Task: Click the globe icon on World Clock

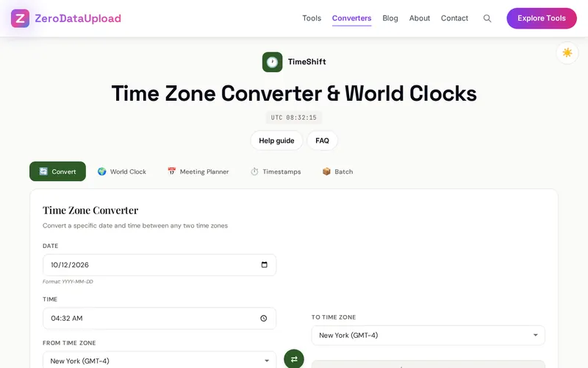Action: coord(102,171)
